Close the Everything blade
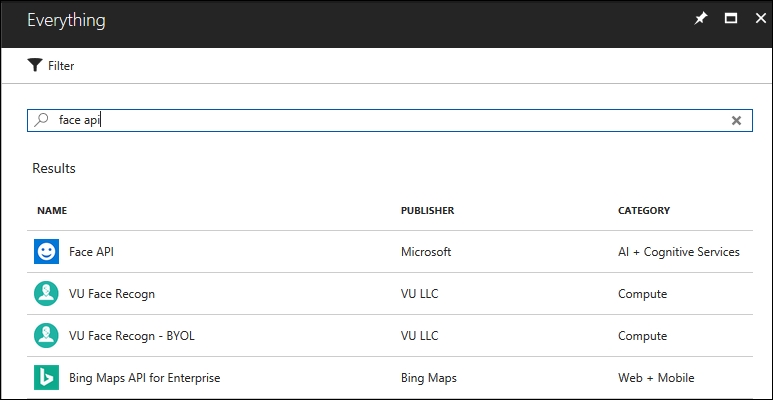 (x=758, y=19)
